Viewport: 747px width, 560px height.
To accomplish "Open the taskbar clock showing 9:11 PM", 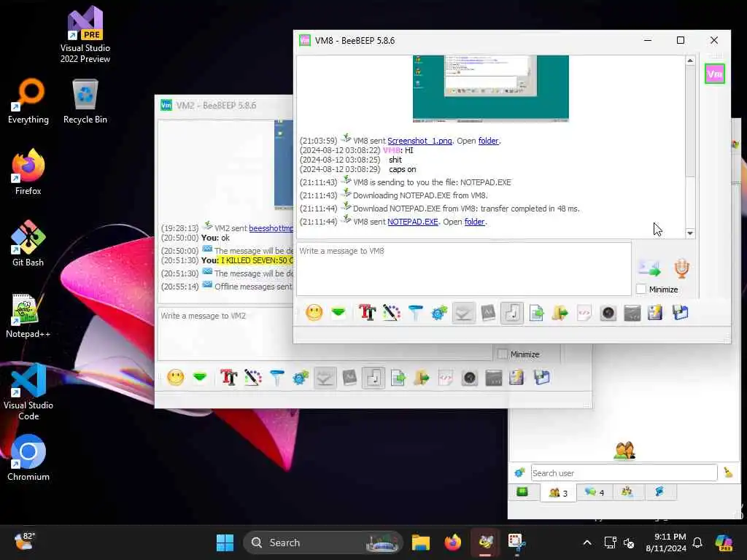I will tap(665, 542).
